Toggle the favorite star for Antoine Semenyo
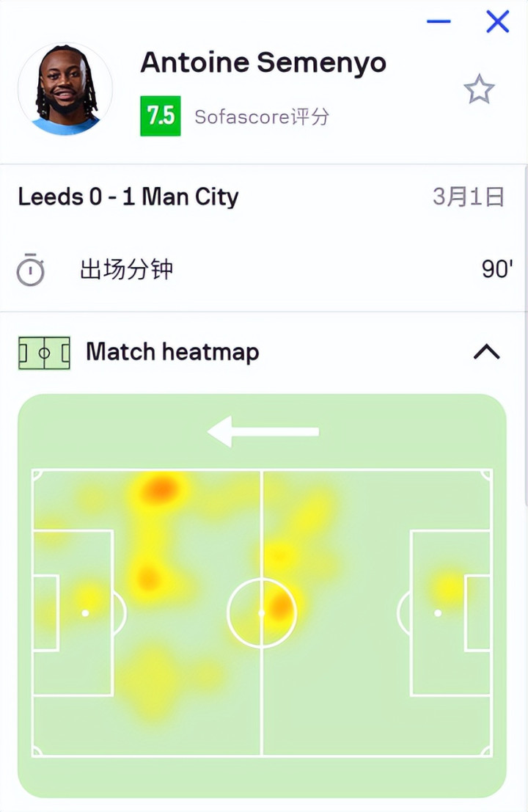The image size is (528, 812). 479,89
